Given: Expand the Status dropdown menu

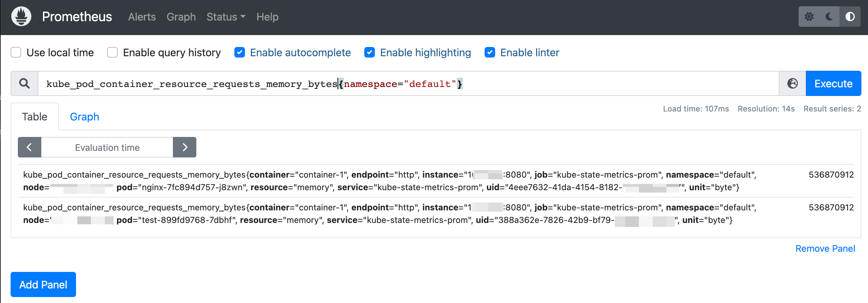Looking at the screenshot, I should [226, 17].
